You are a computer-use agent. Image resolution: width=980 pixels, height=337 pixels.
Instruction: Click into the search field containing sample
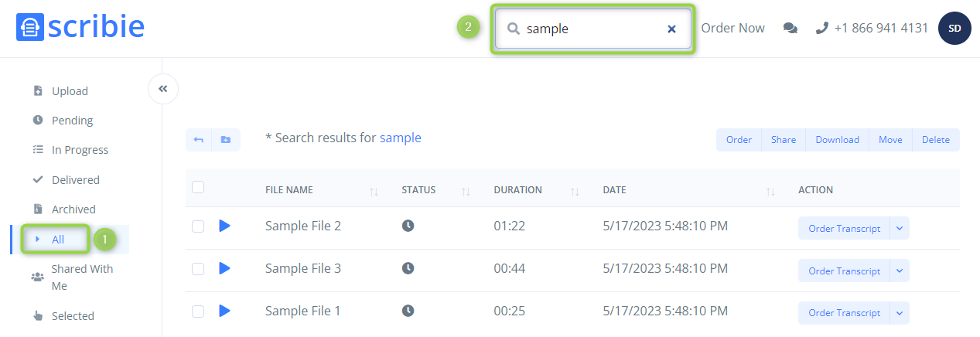click(x=592, y=29)
